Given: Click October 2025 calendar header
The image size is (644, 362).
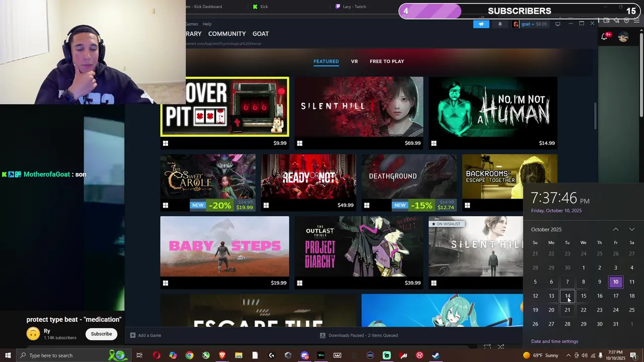Looking at the screenshot, I should [546, 229].
